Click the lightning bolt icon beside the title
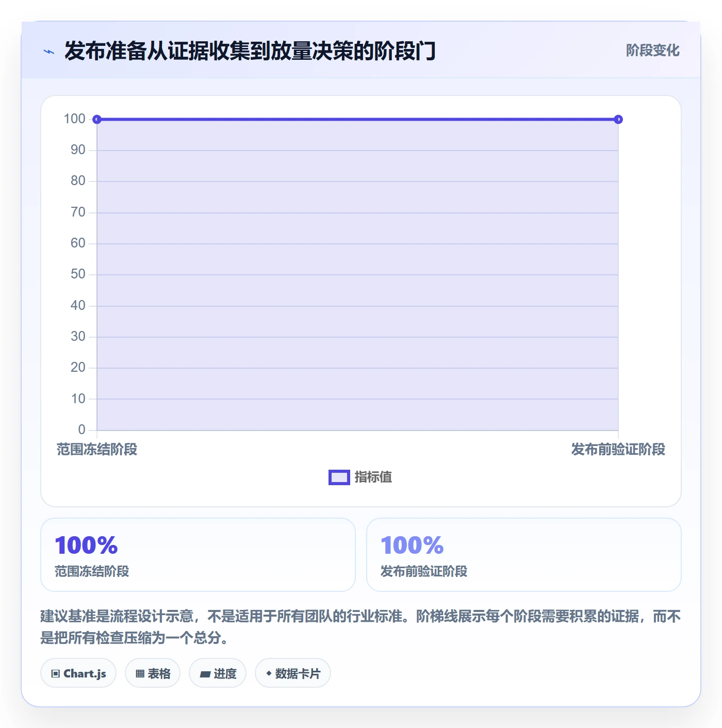The image size is (722, 728). tap(49, 52)
